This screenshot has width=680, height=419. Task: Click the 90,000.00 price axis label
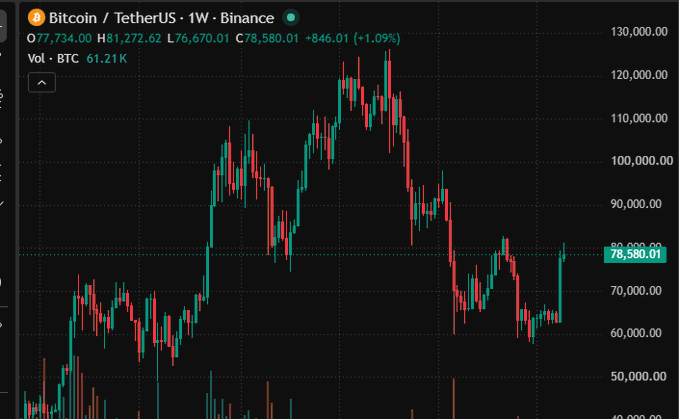click(636, 204)
